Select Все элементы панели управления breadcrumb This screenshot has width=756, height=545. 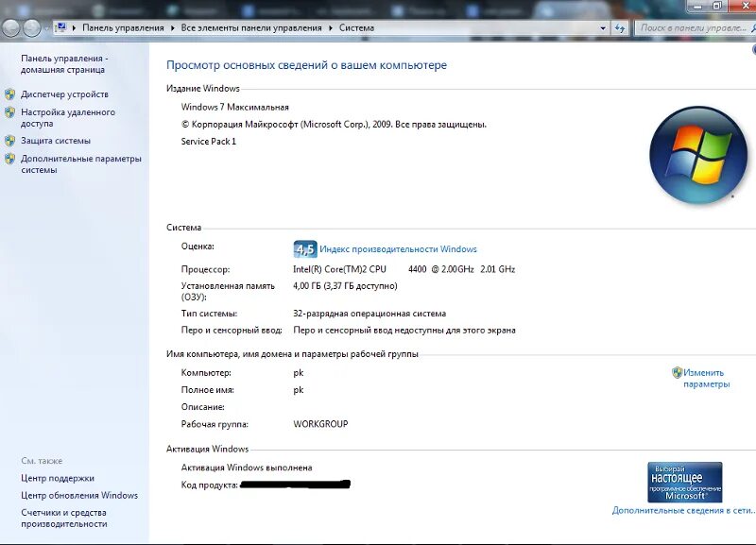[251, 28]
